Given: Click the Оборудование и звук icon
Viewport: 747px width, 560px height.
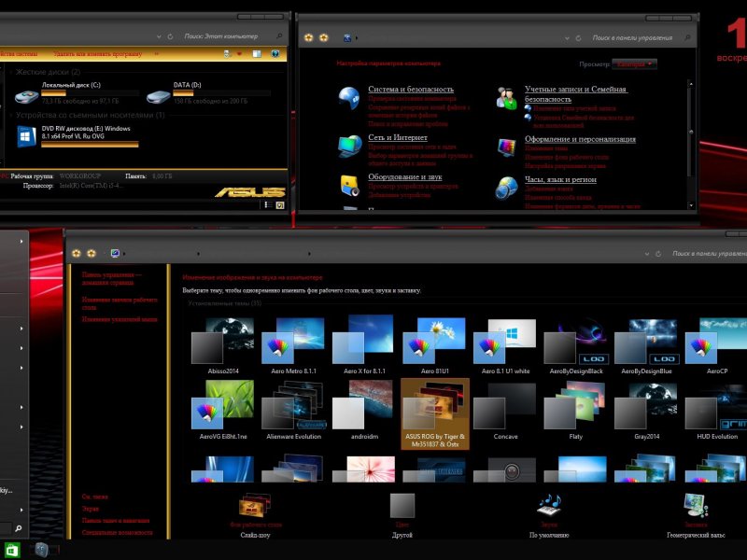Looking at the screenshot, I should (x=350, y=185).
